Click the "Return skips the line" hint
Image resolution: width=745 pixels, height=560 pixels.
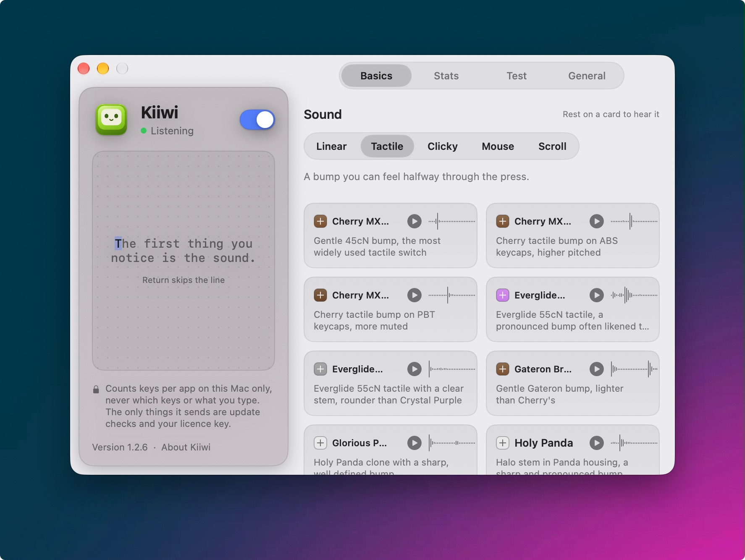[x=184, y=280]
